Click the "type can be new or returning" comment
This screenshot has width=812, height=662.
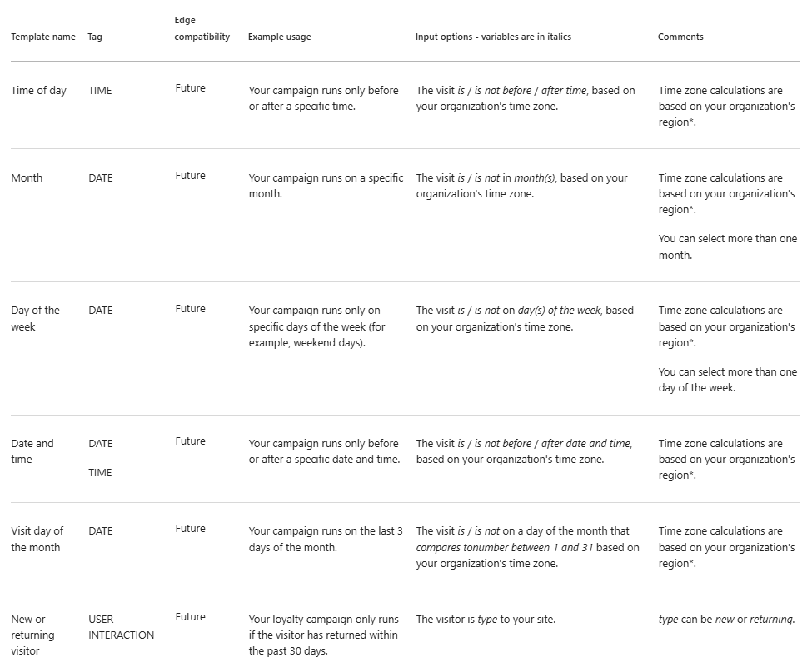point(726,619)
